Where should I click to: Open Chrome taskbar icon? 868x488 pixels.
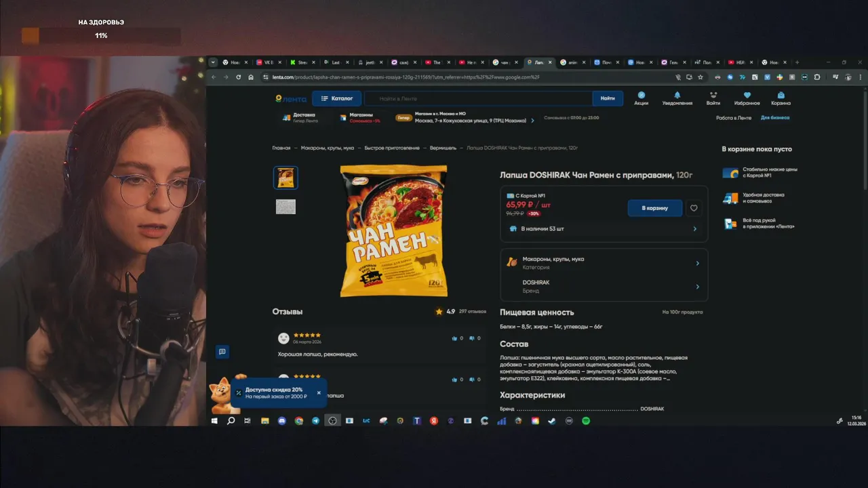(x=298, y=421)
